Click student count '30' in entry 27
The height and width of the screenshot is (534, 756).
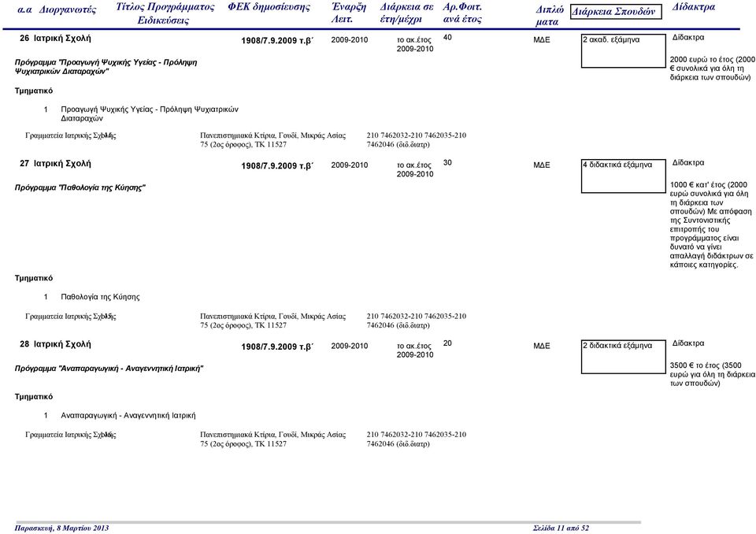447,162
